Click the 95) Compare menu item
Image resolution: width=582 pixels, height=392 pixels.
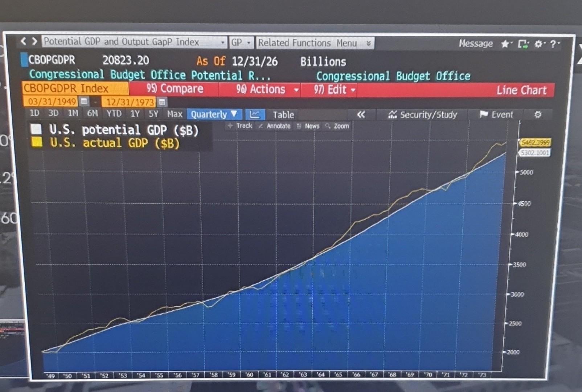coord(175,89)
